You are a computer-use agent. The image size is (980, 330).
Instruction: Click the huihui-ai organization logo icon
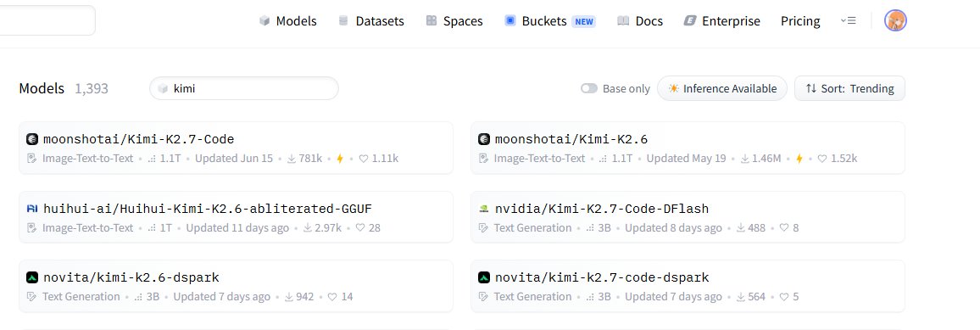pos(32,209)
